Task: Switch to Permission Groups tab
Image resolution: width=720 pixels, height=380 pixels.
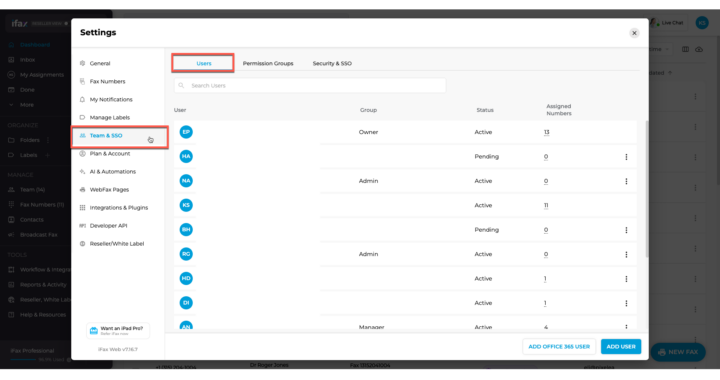Action: point(268,63)
